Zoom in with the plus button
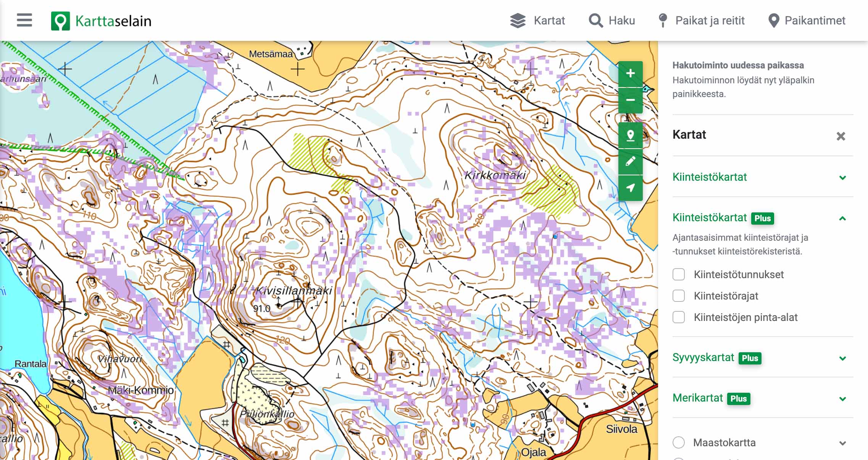The height and width of the screenshot is (460, 868). pyautogui.click(x=631, y=74)
